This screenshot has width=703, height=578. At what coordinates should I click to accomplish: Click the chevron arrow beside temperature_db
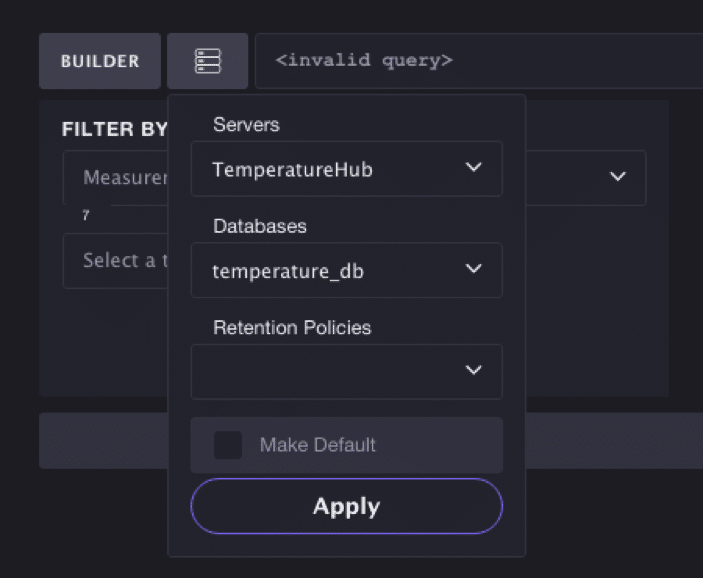point(474,269)
